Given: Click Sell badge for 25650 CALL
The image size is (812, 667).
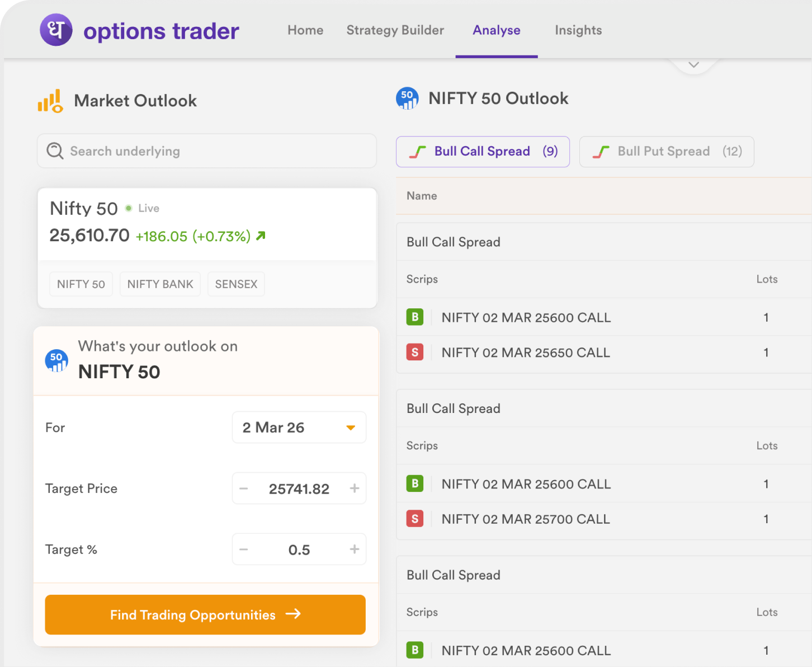Looking at the screenshot, I should [x=415, y=353].
